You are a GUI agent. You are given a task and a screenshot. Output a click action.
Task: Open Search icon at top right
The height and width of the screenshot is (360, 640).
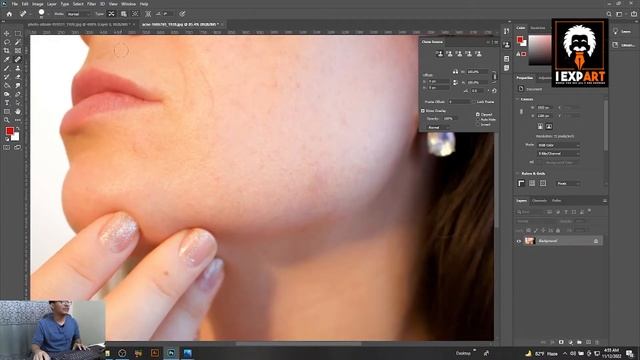pos(609,14)
